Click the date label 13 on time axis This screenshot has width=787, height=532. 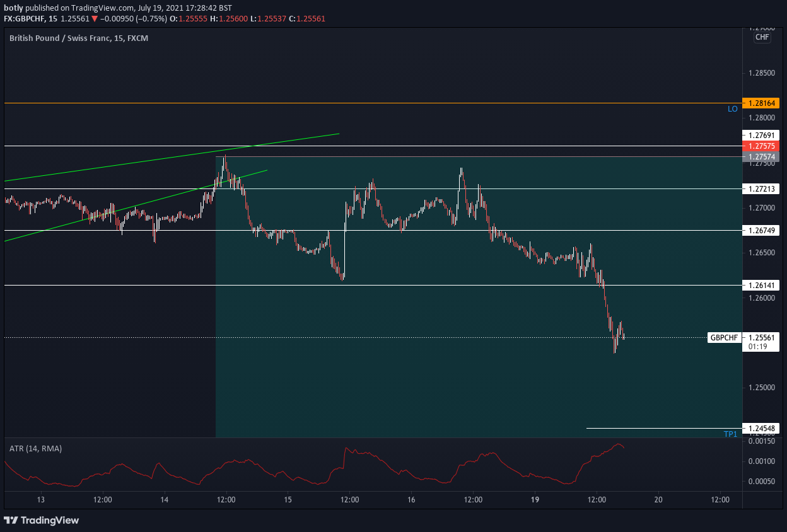(41, 500)
